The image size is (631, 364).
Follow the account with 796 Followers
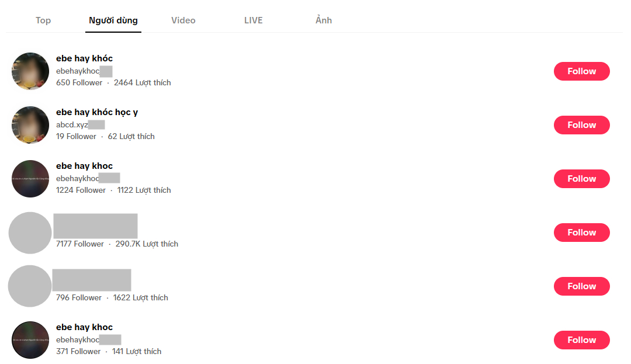pos(581,286)
